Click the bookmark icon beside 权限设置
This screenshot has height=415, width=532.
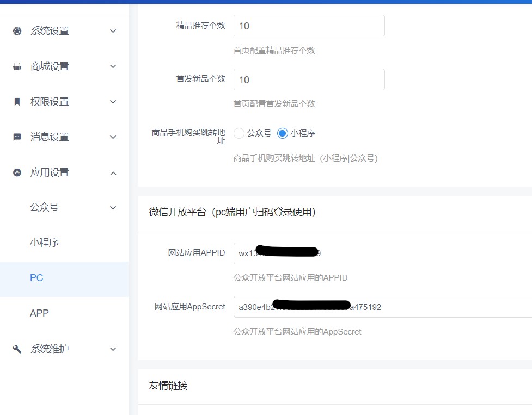click(x=17, y=102)
